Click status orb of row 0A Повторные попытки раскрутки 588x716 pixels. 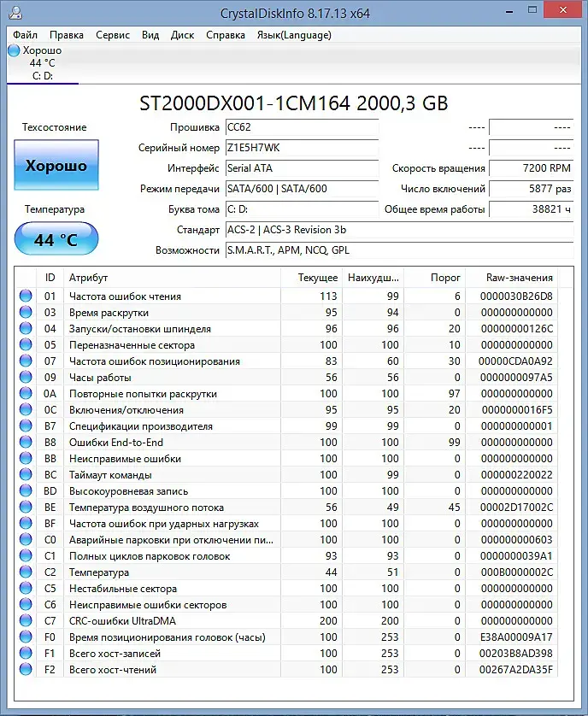pyautogui.click(x=26, y=394)
